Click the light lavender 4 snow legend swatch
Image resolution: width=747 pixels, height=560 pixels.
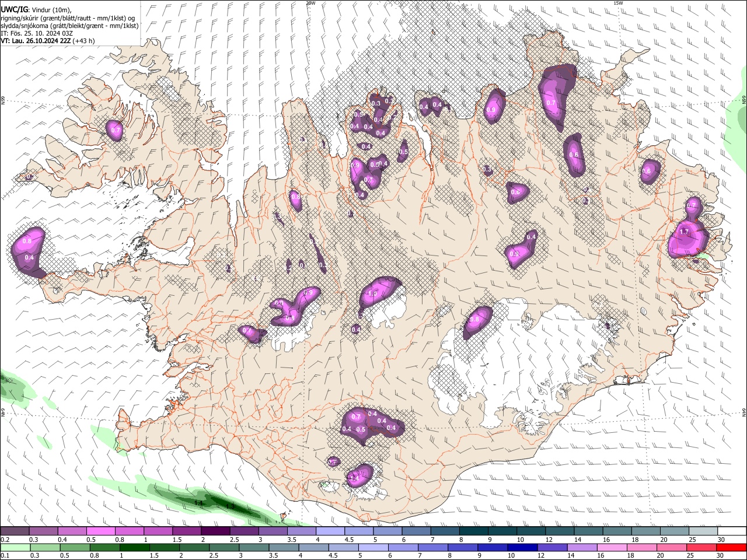coord(330,531)
